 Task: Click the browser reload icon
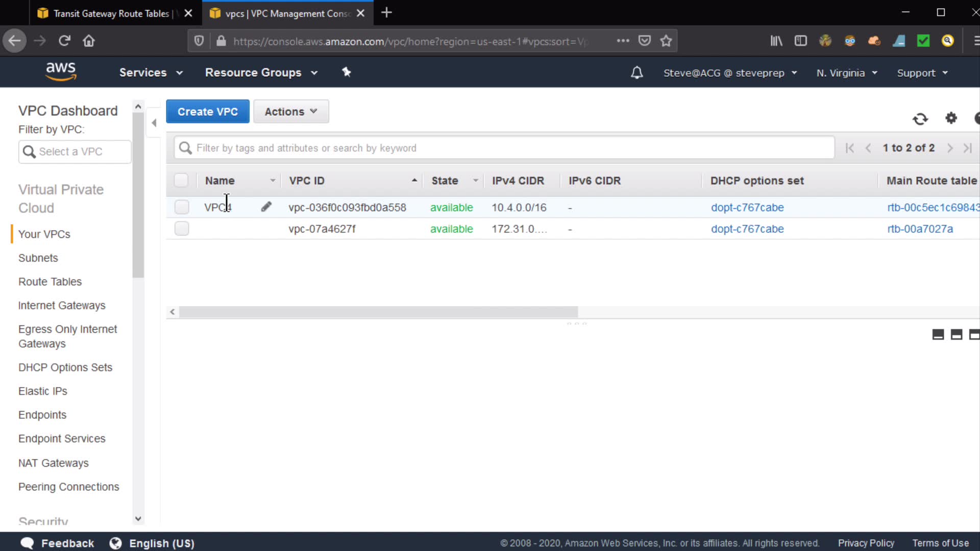pos(64,41)
